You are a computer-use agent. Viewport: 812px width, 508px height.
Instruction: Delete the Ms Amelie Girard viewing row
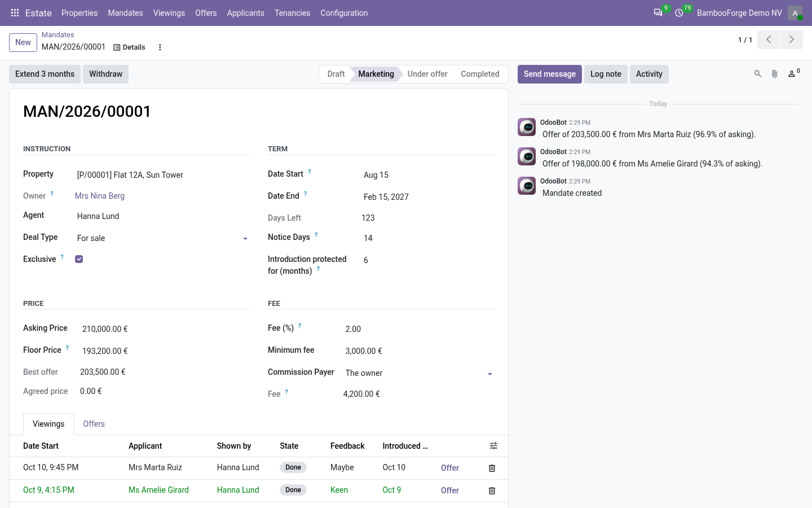tap(492, 491)
